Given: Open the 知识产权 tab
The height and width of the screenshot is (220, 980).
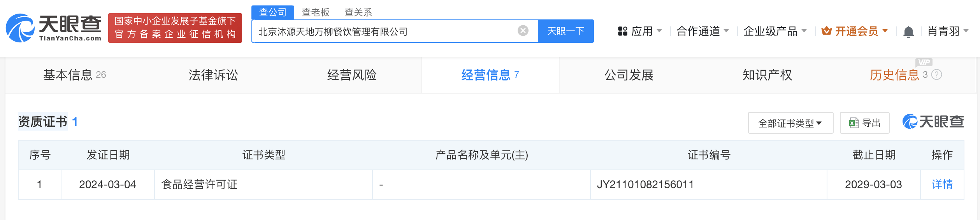Looking at the screenshot, I should (x=767, y=75).
